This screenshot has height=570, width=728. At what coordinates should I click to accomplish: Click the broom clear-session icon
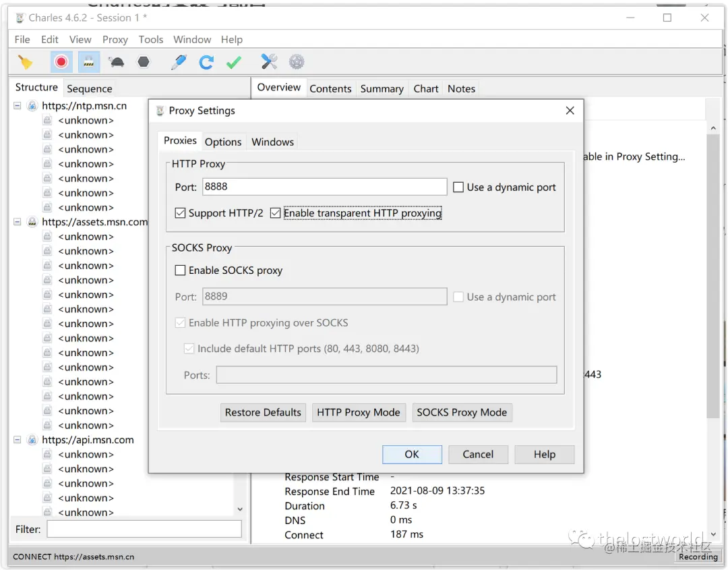pyautogui.click(x=26, y=62)
